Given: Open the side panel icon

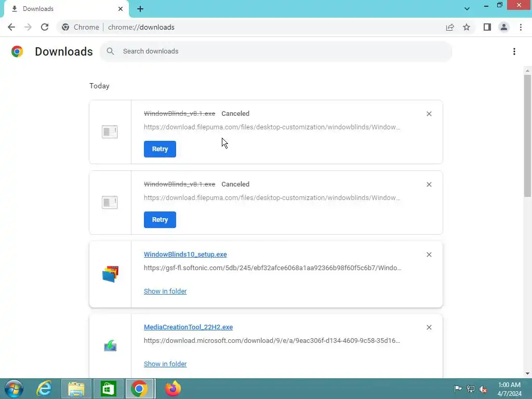Looking at the screenshot, I should (x=487, y=27).
